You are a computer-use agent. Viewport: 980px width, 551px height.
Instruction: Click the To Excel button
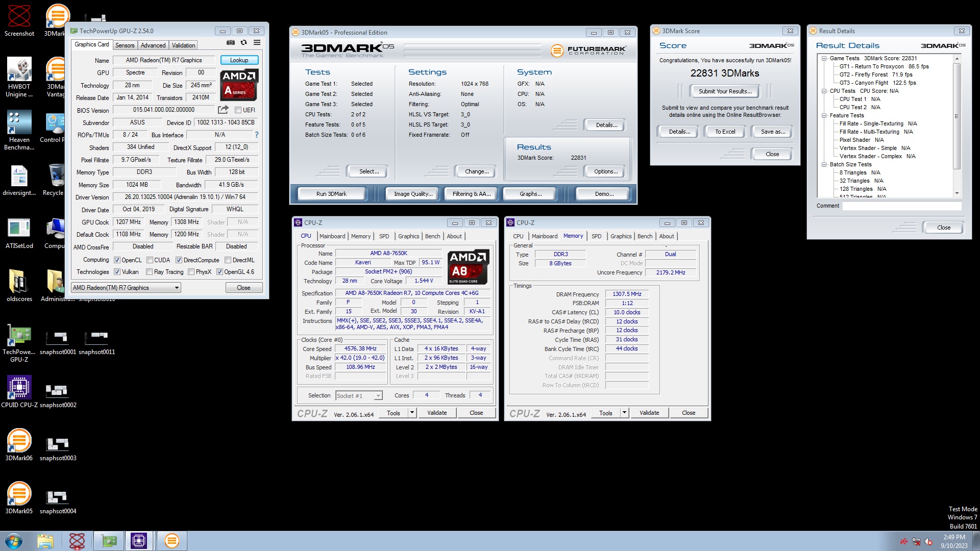coord(725,132)
